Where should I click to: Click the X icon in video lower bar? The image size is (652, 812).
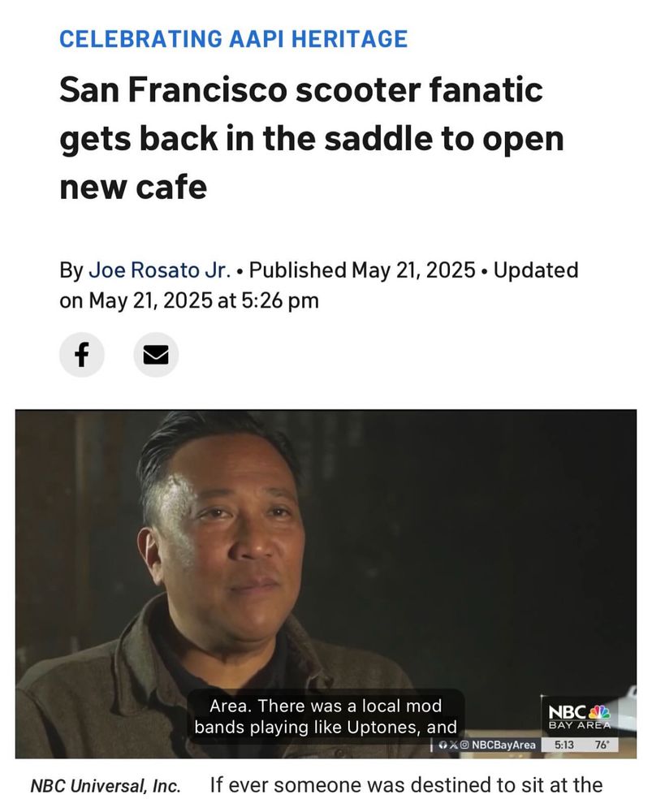(x=454, y=745)
